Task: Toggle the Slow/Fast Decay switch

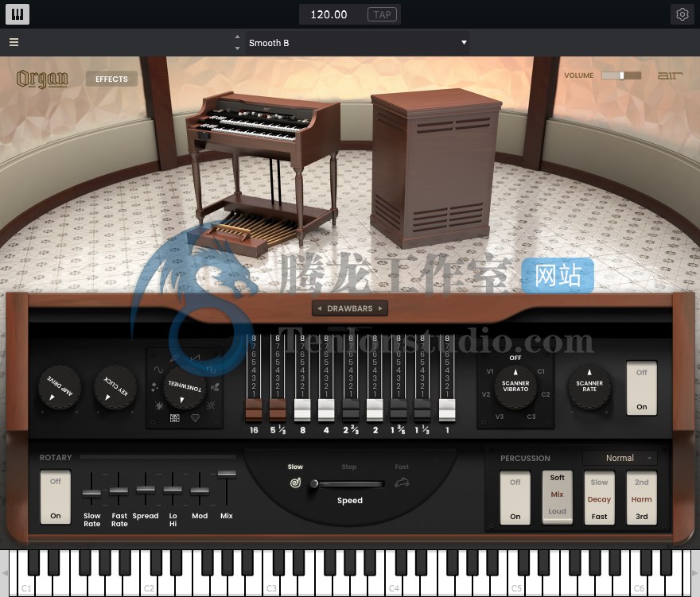Action: click(x=599, y=498)
